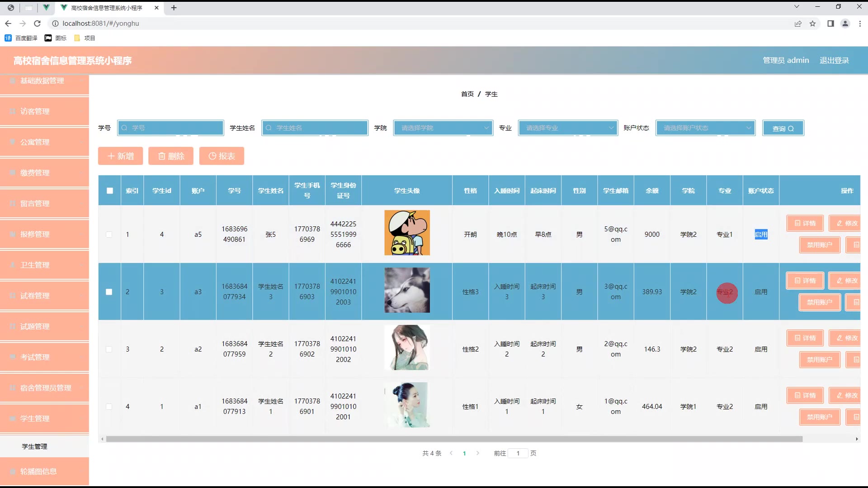
Task: Click 退出登录 link in header
Action: [834, 61]
